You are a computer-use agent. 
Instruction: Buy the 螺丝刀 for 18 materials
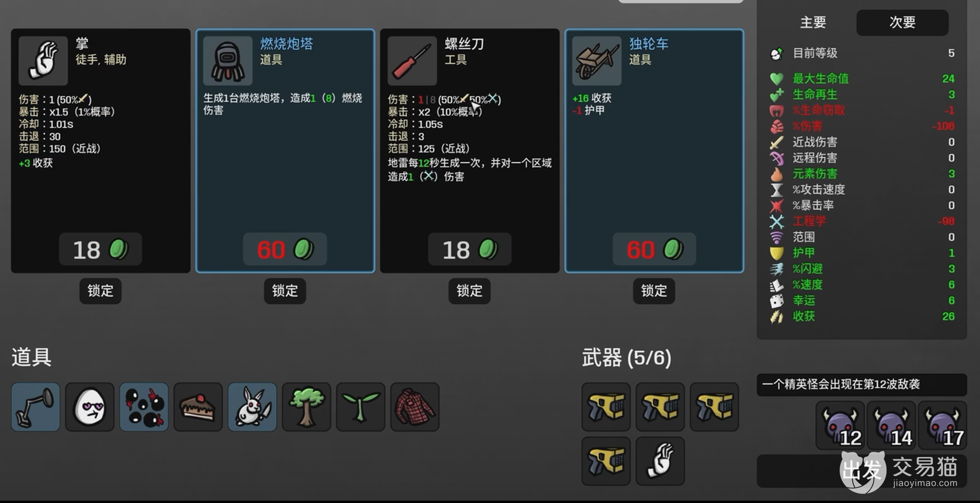470,249
